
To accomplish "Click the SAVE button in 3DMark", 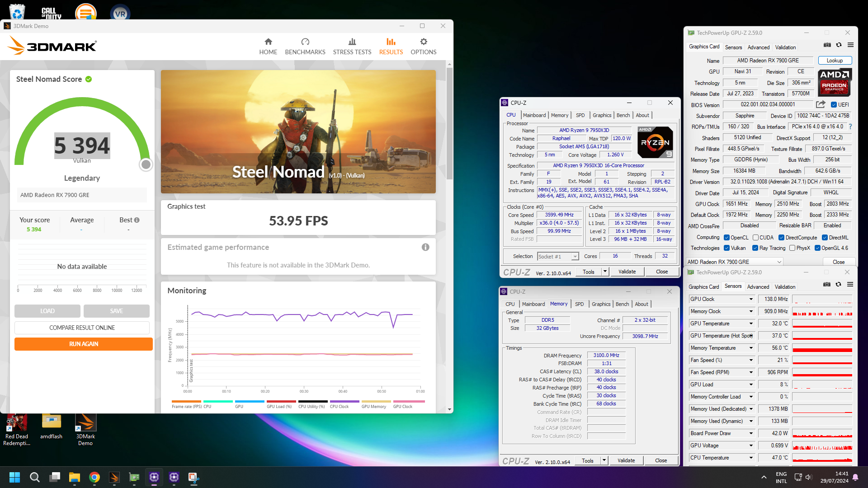I will click(x=117, y=311).
